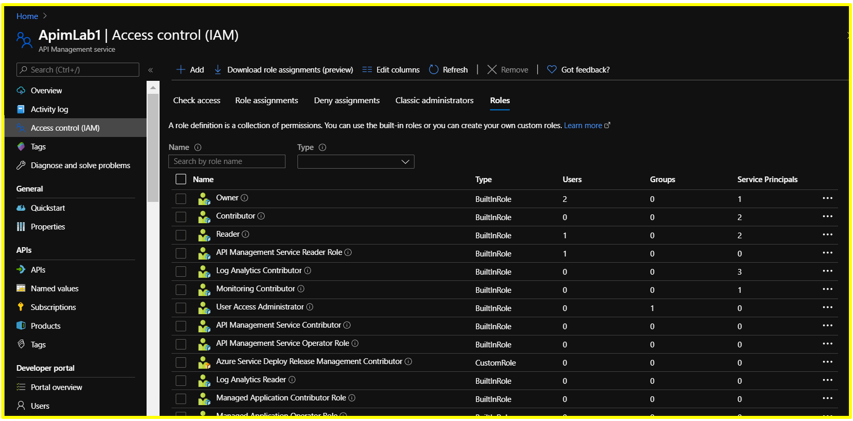853x421 pixels.
Task: Toggle the select-all checkbox in header
Action: pyautogui.click(x=181, y=179)
